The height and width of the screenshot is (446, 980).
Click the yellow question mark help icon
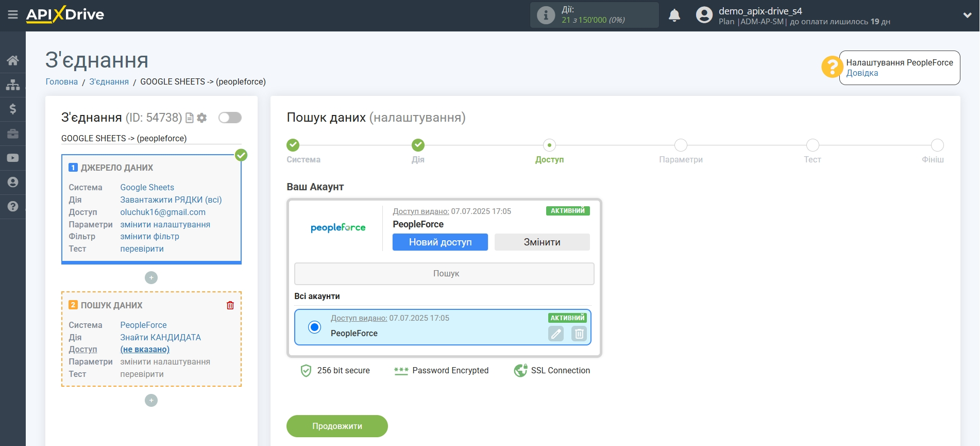pos(832,67)
